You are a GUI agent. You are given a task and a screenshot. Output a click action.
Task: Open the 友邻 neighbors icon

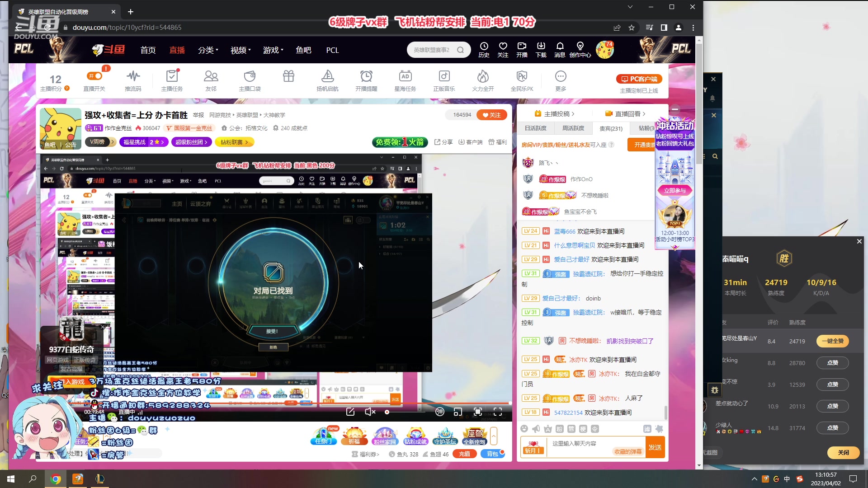tap(211, 81)
